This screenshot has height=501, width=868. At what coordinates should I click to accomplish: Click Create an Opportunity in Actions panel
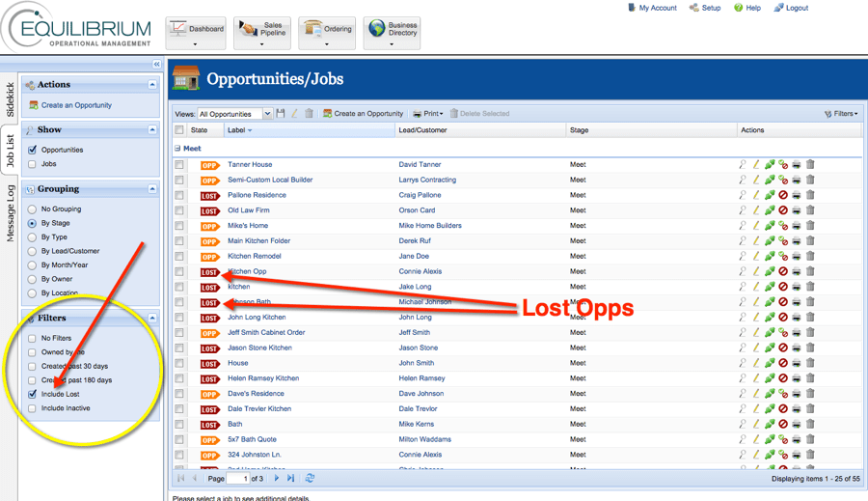[x=76, y=105]
